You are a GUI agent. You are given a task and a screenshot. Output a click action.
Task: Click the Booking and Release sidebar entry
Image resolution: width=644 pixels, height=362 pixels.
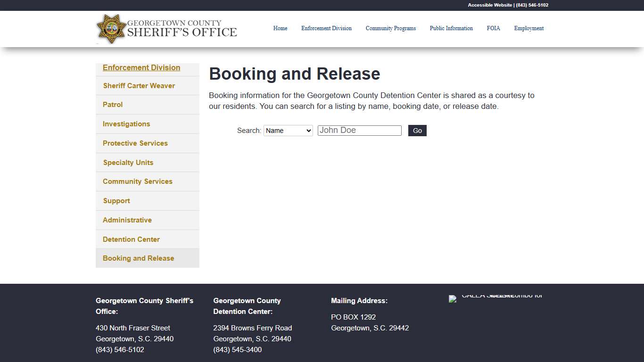[138, 258]
